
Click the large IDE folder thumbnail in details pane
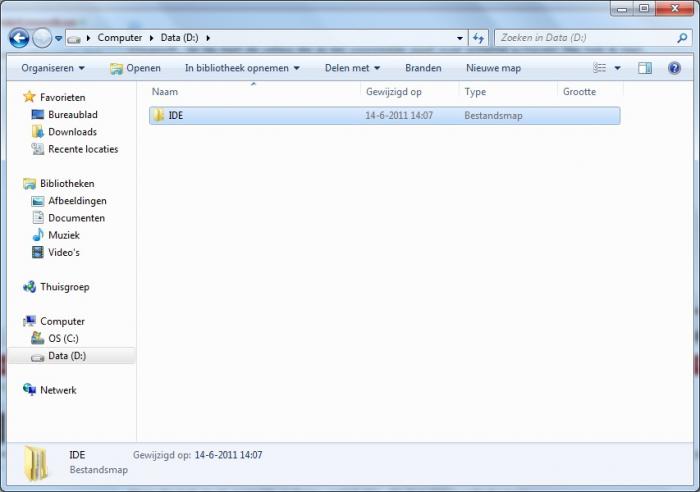pos(35,463)
